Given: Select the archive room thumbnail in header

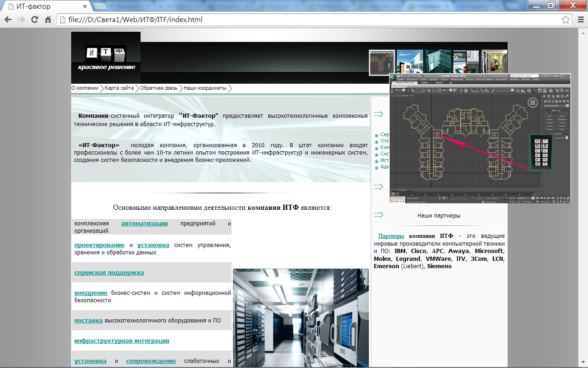Looking at the screenshot, I should coord(494,62).
